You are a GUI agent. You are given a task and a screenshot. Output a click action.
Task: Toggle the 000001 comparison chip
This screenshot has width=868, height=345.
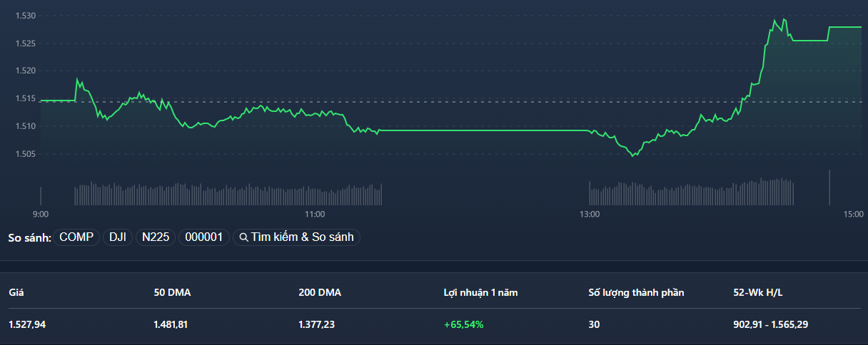click(204, 237)
